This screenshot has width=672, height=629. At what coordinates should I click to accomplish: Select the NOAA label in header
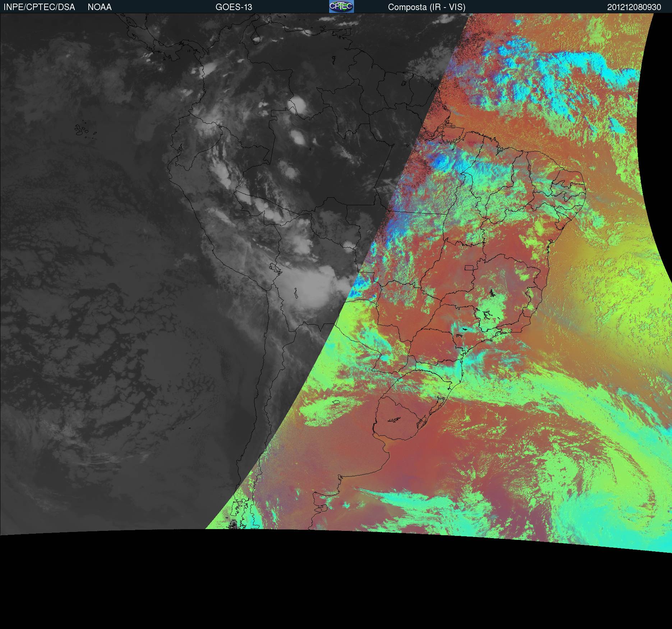(100, 7)
